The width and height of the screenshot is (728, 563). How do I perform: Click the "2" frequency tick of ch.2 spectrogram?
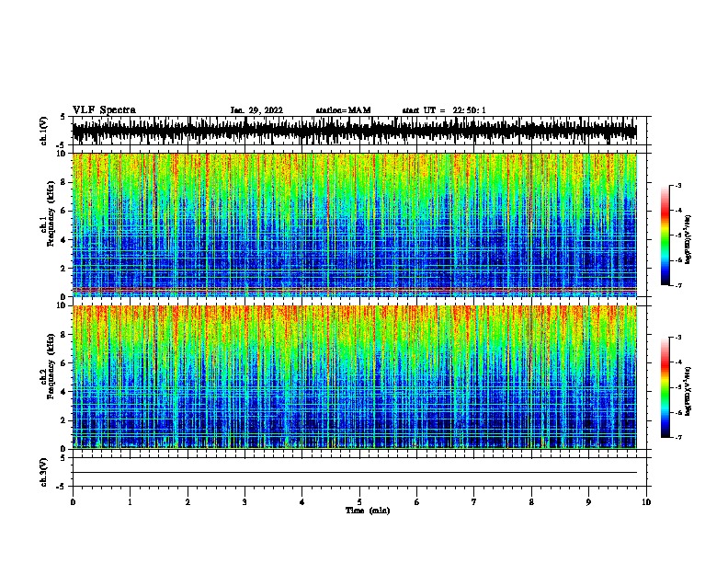point(63,420)
